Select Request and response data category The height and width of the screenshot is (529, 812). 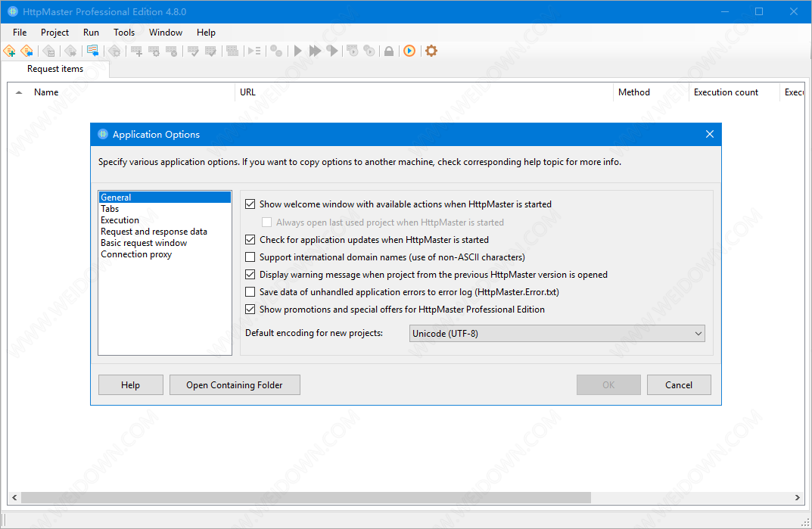pos(165,232)
